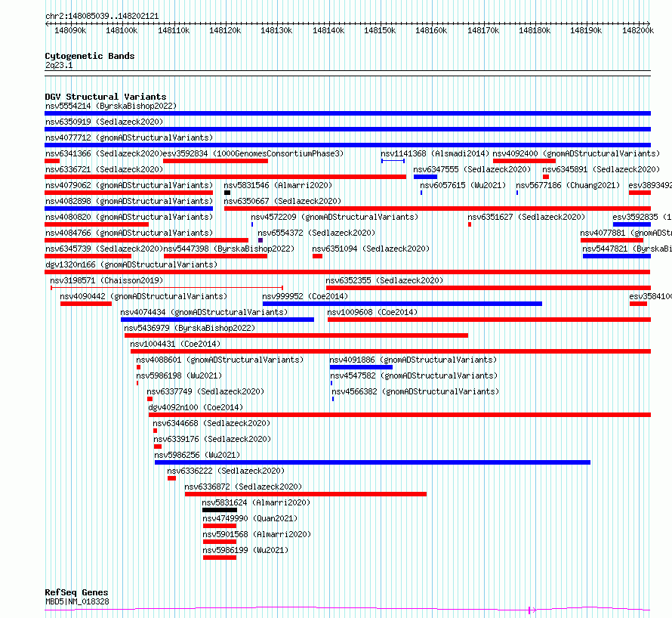Screen dimensions: 672x618
Task: Open dgv4092n100 (Coe2014) label
Action: click(x=196, y=407)
